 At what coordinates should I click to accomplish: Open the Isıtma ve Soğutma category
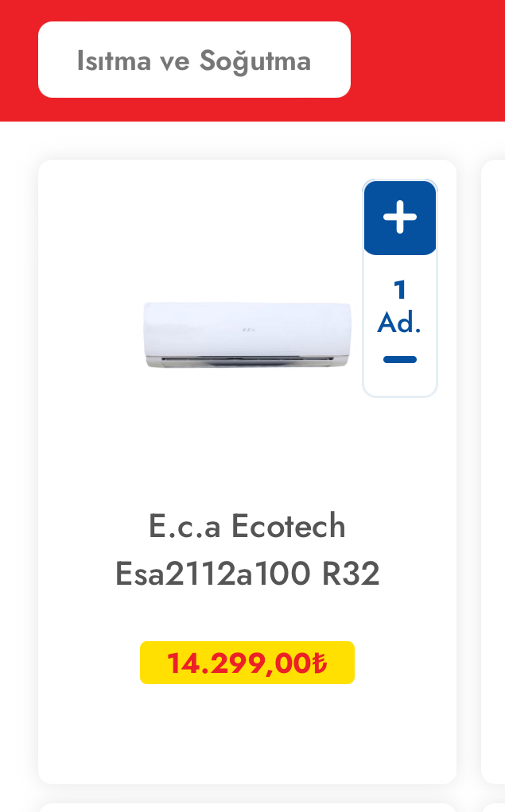coord(194,60)
